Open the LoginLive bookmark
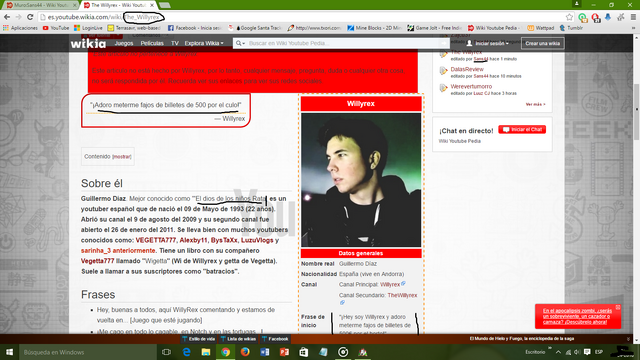This screenshot has width=640, height=360. (88, 28)
